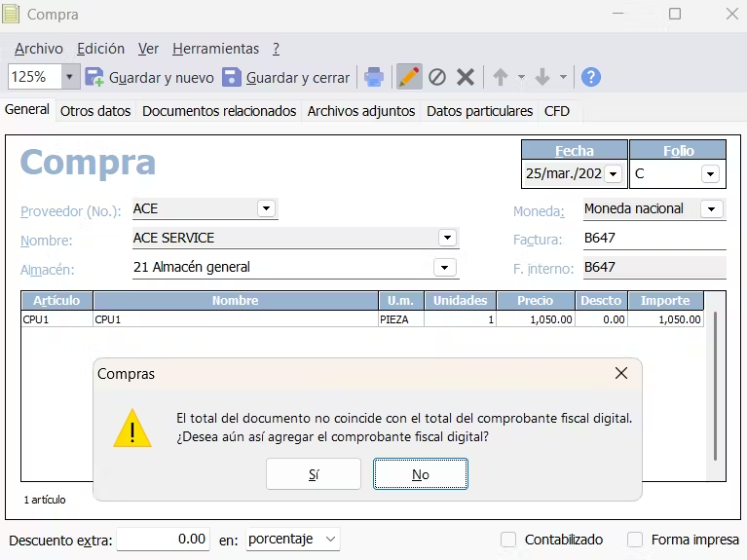The width and height of the screenshot is (747, 560).
Task: Switch to the Documentos relacionados tab
Action: click(x=219, y=111)
